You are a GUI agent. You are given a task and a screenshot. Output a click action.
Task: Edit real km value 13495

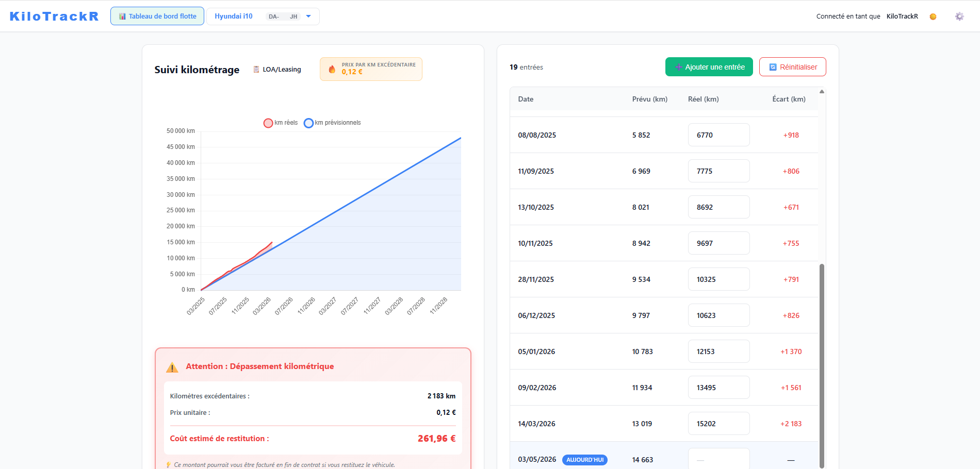719,388
